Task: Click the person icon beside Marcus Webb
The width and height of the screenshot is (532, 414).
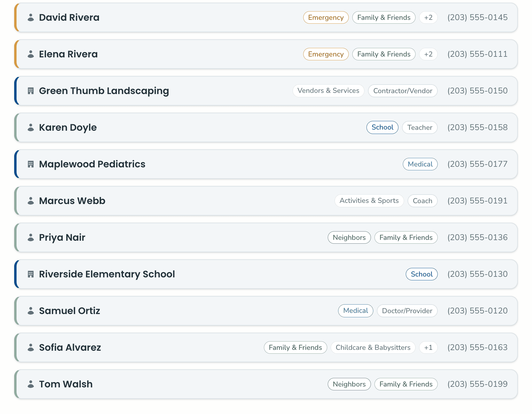Action: (31, 201)
